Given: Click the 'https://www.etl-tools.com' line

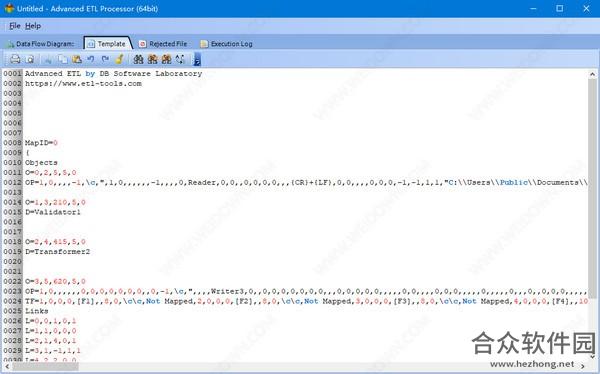Looking at the screenshot, I should coord(83,83).
